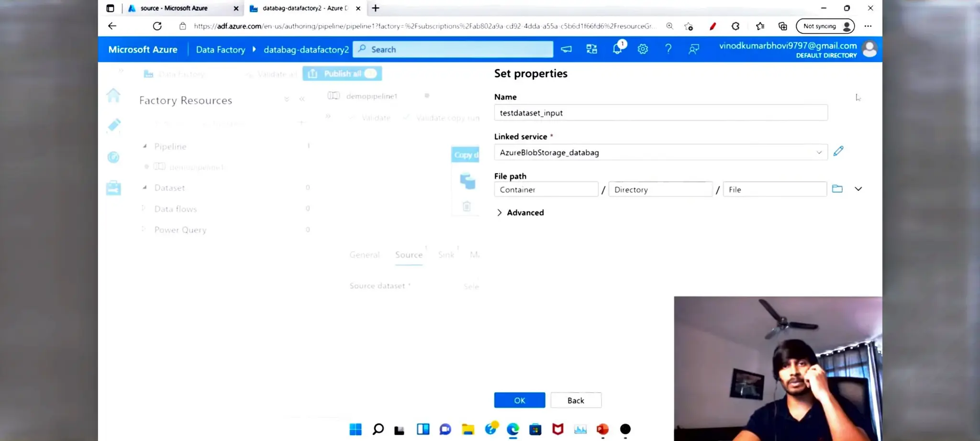Open a new browser tab
The width and height of the screenshot is (980, 441).
pyautogui.click(x=376, y=8)
